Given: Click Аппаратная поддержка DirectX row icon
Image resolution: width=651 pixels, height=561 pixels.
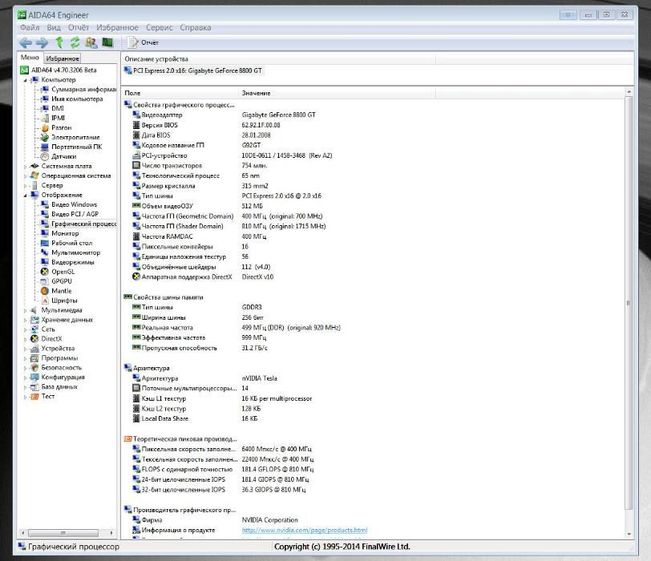Looking at the screenshot, I should [x=136, y=277].
